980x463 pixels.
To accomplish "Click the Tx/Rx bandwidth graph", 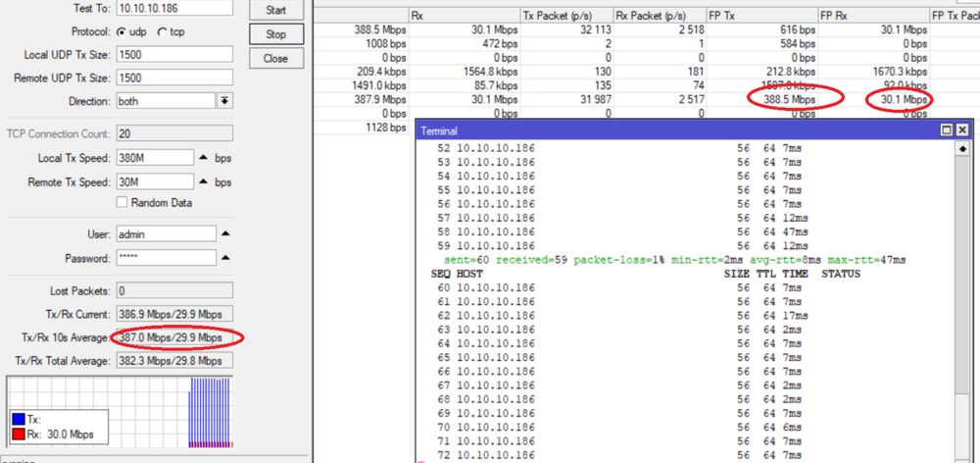I will click(x=120, y=412).
